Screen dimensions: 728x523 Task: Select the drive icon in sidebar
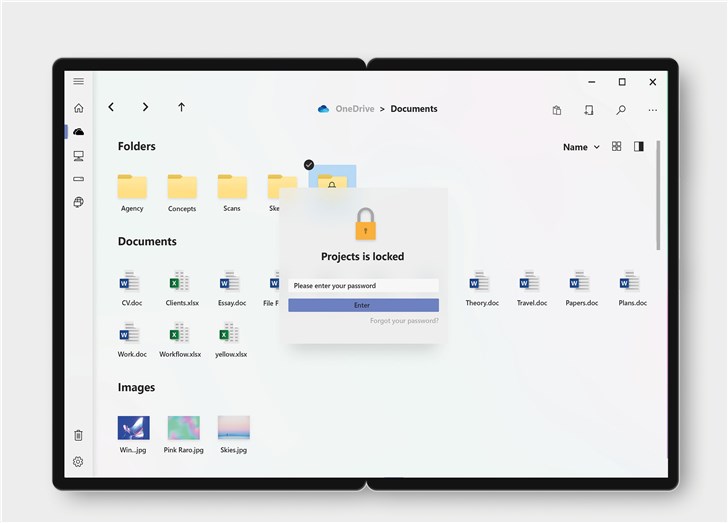pyautogui.click(x=78, y=179)
